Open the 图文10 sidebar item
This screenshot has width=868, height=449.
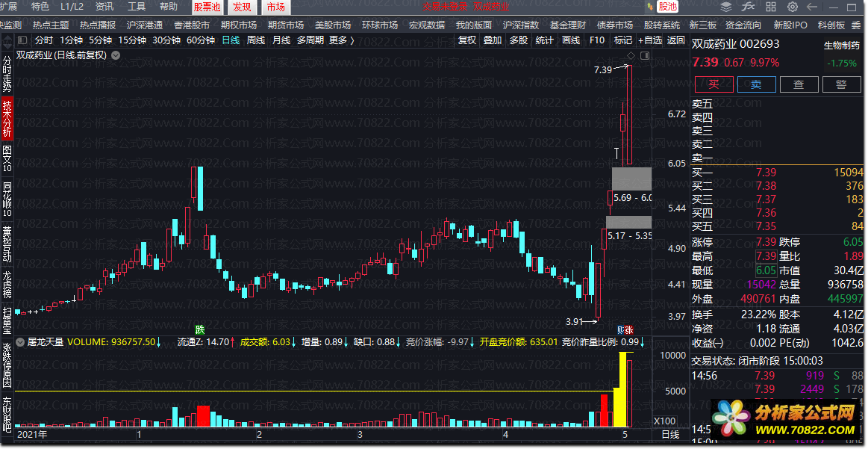click(x=7, y=159)
